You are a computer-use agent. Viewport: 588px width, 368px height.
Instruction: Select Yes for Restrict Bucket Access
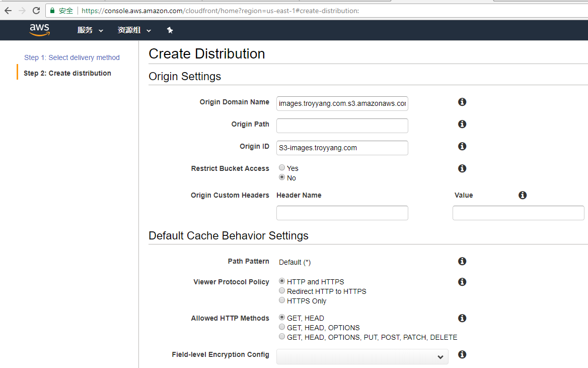tap(282, 168)
